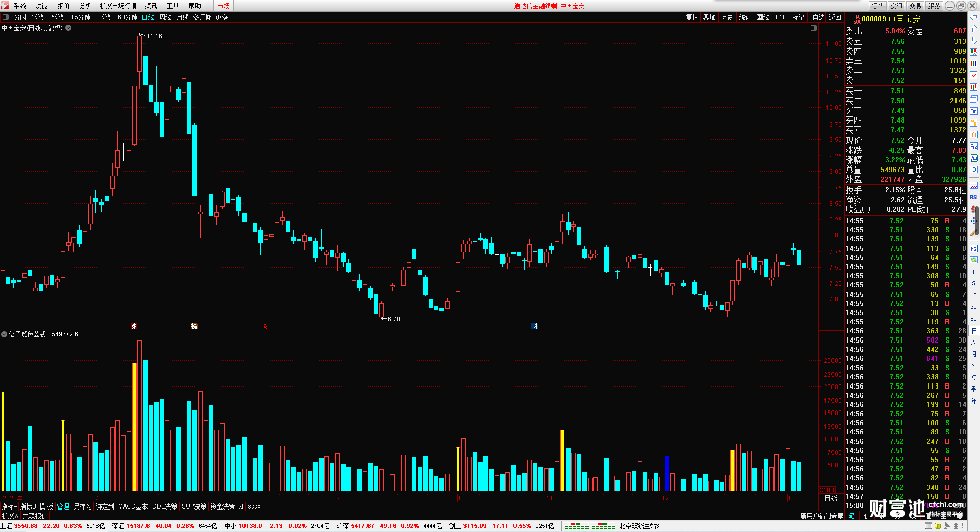Screen dimensions: 980x532
Task: Expand the 扩展 panel at bottom
Action: [x=10, y=516]
